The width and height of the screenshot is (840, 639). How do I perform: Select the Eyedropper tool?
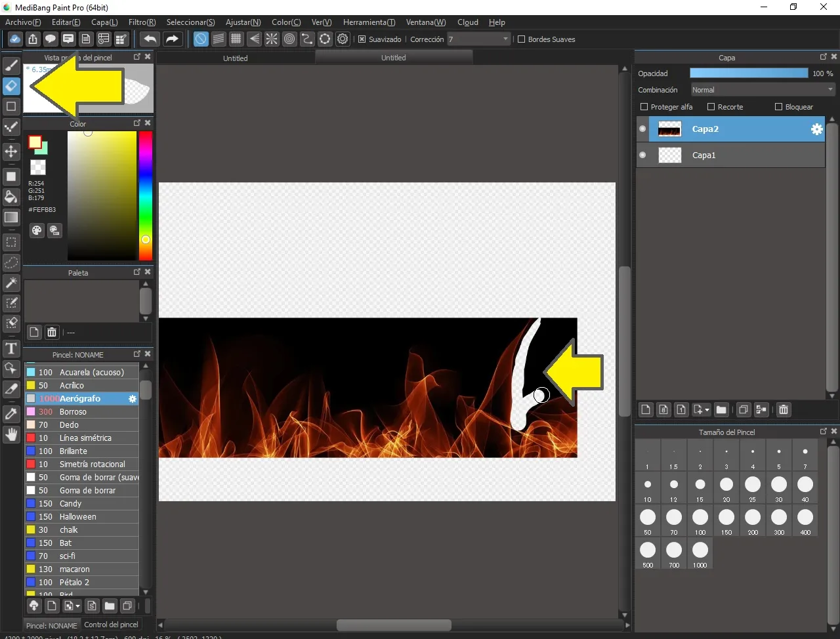coord(11,414)
